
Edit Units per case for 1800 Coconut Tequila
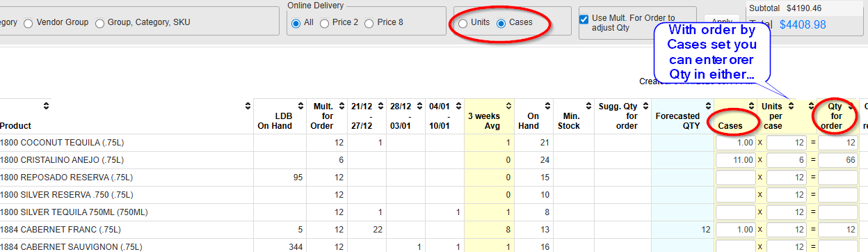coord(787,143)
